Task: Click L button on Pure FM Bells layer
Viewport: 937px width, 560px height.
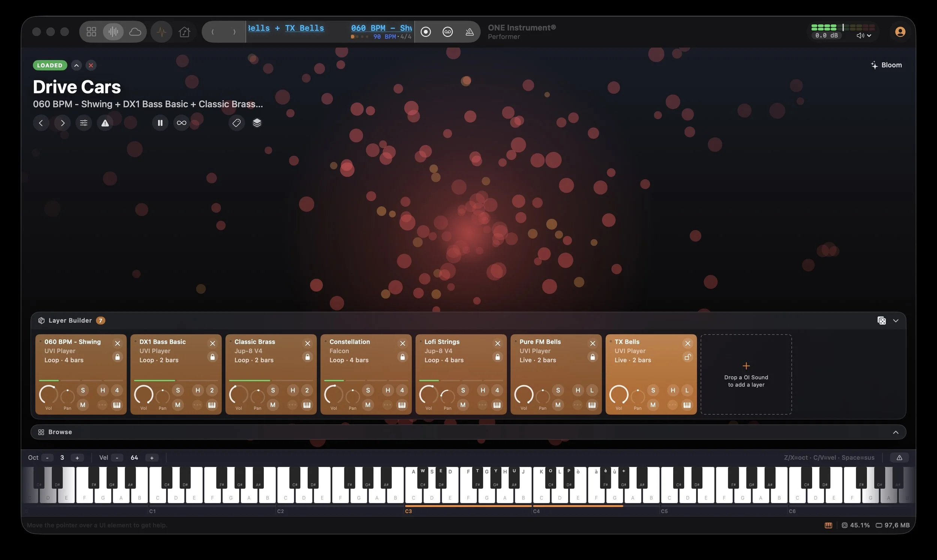Action: [x=592, y=390]
